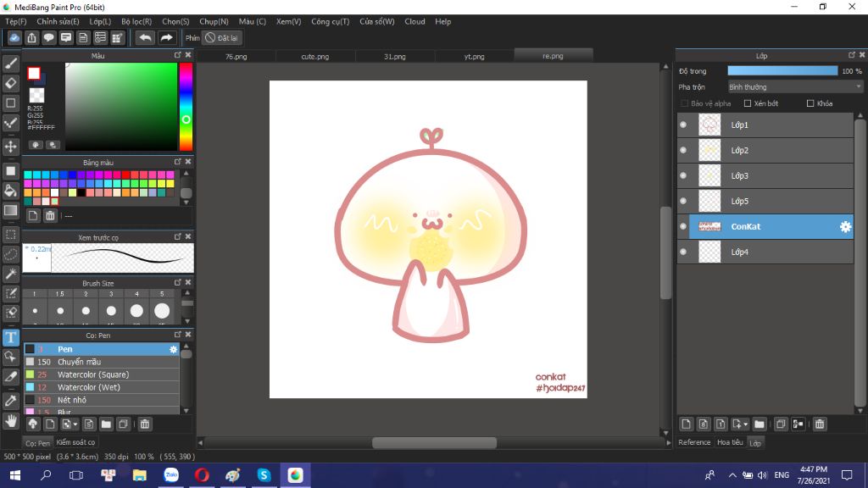Viewport: 868px width, 488px height.
Task: Toggle visibility of Lớp2 layer
Action: [x=683, y=150]
